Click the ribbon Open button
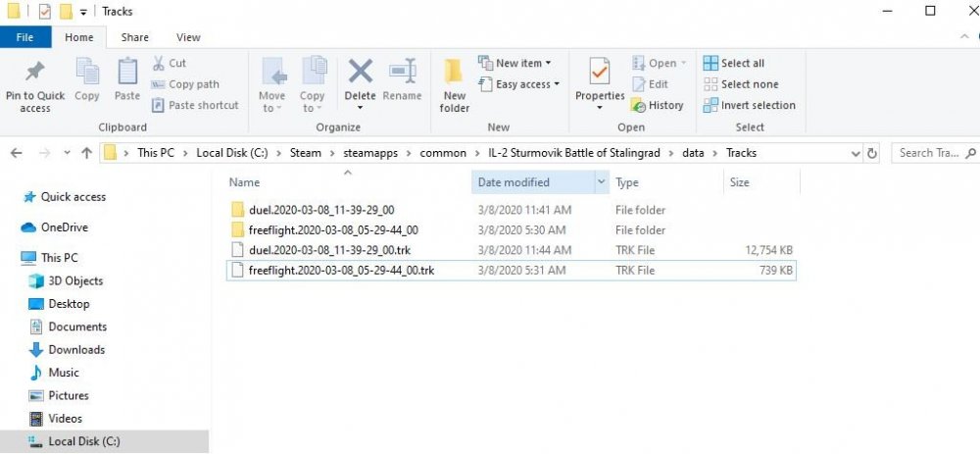The width and height of the screenshot is (980, 454). [659, 63]
